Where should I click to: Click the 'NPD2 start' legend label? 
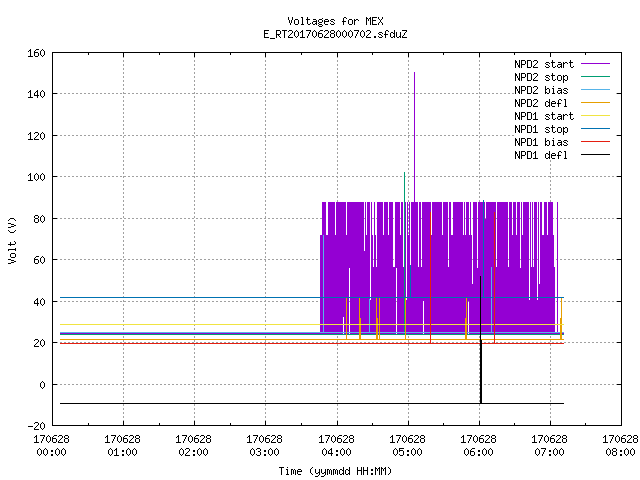[544, 64]
